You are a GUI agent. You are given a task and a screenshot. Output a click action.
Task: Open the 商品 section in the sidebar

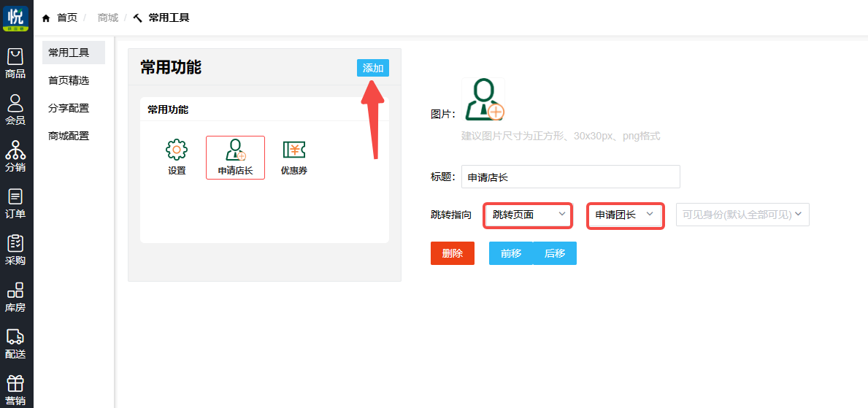(x=15, y=64)
